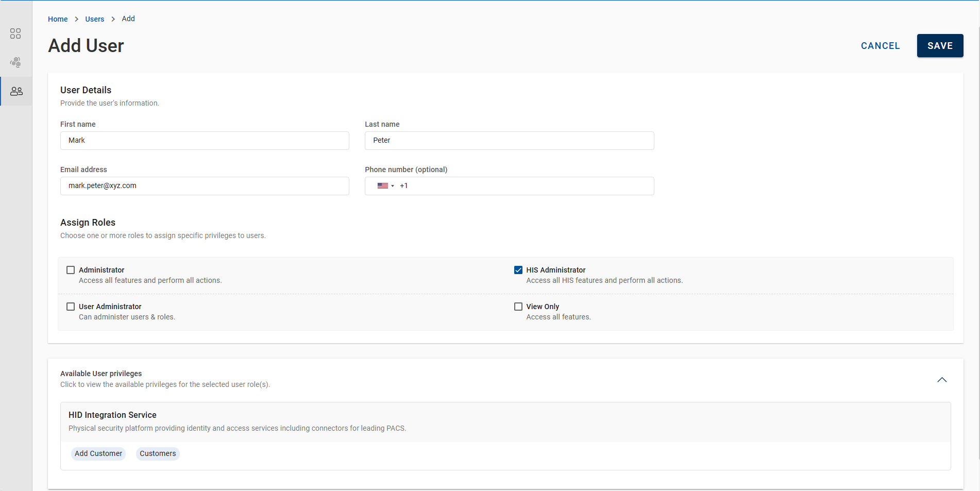Select the Customers privilege chip
Viewport: 980px width, 491px height.
tap(158, 453)
